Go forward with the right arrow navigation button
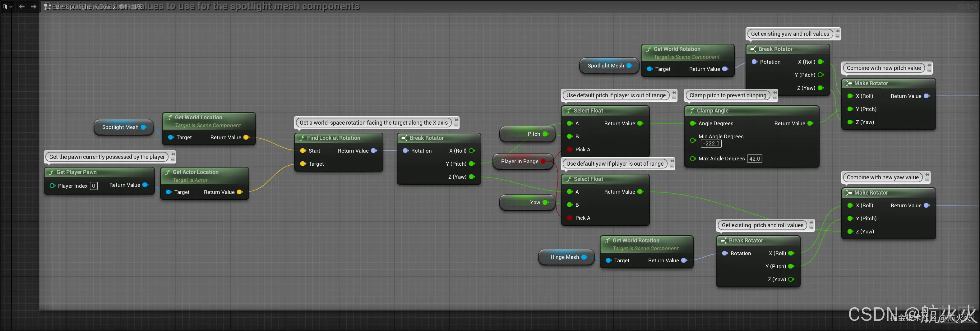Image resolution: width=980 pixels, height=331 pixels. coord(34,7)
